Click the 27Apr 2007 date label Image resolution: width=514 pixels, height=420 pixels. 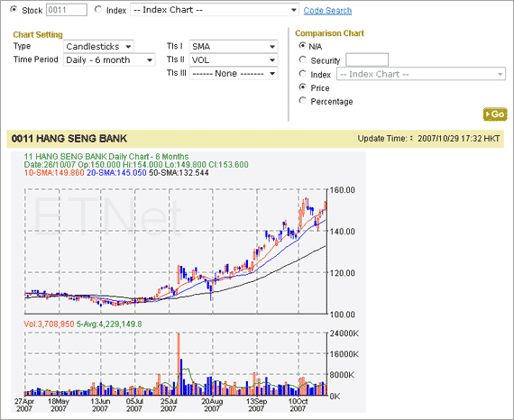click(24, 405)
